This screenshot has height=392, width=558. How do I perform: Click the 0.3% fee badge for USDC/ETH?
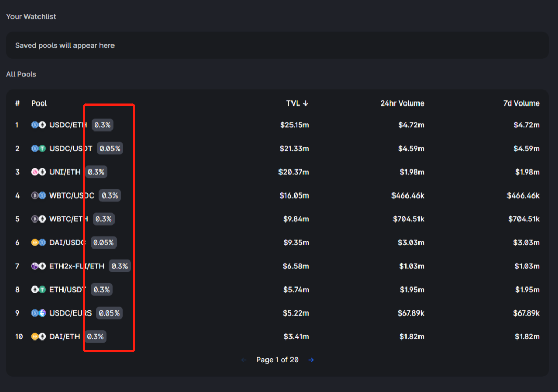[103, 125]
